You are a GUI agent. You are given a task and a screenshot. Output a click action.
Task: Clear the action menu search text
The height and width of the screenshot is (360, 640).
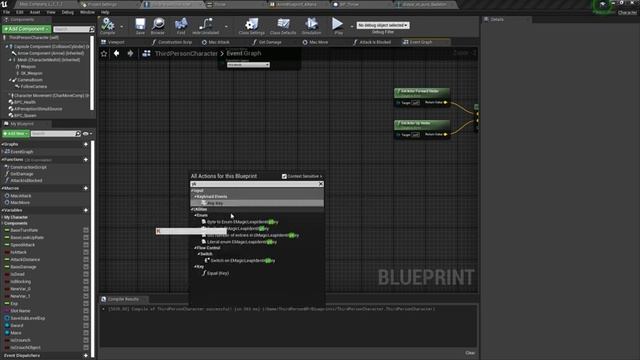[x=321, y=184]
